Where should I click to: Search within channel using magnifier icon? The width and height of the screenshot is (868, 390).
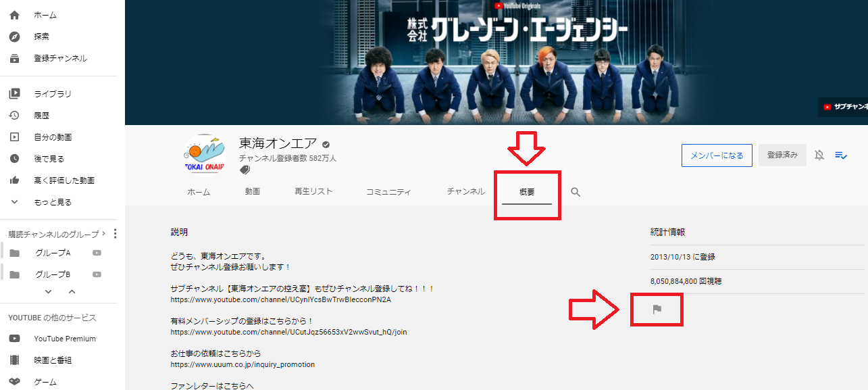(x=576, y=192)
